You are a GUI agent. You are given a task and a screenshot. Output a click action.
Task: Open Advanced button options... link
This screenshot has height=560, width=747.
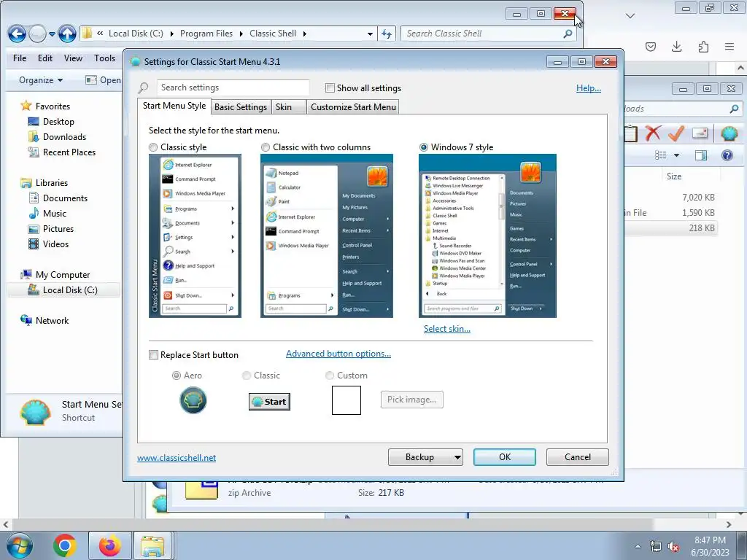click(x=338, y=354)
